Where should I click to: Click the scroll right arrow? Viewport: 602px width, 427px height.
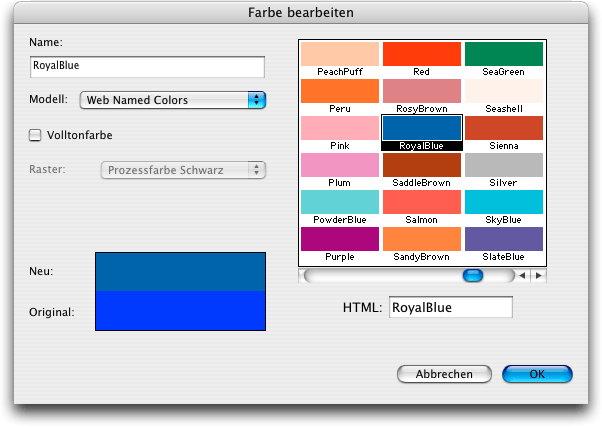(539, 275)
